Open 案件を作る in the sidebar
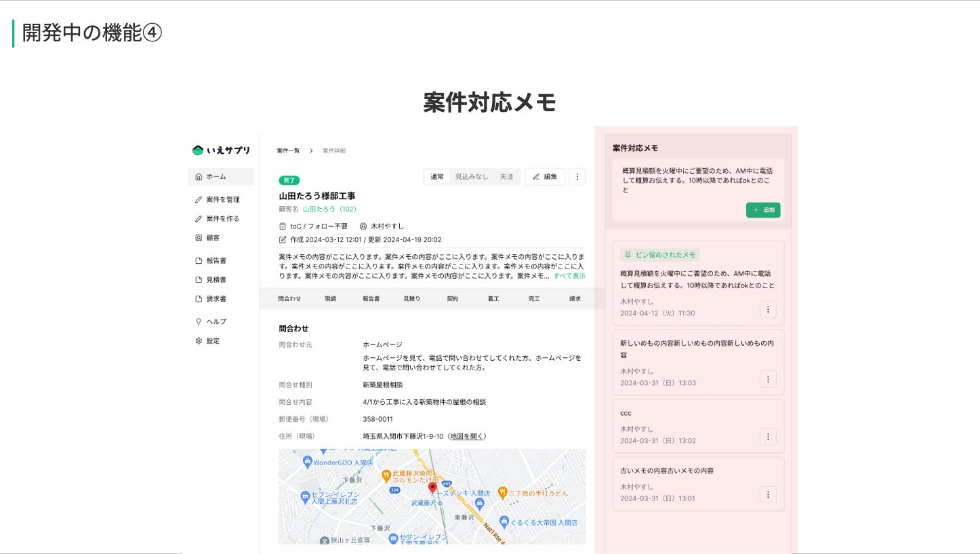980x554 pixels. click(221, 219)
